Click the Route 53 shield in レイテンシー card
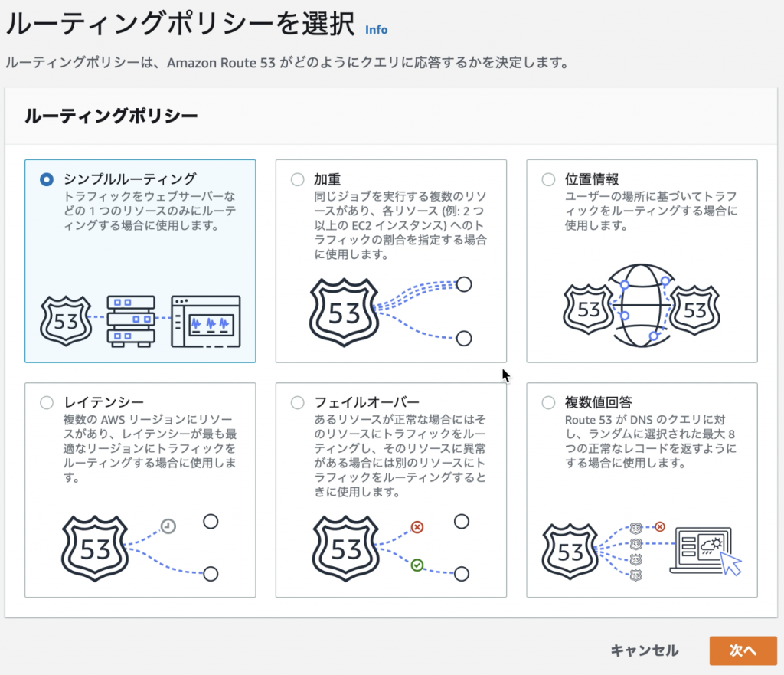 (95, 549)
